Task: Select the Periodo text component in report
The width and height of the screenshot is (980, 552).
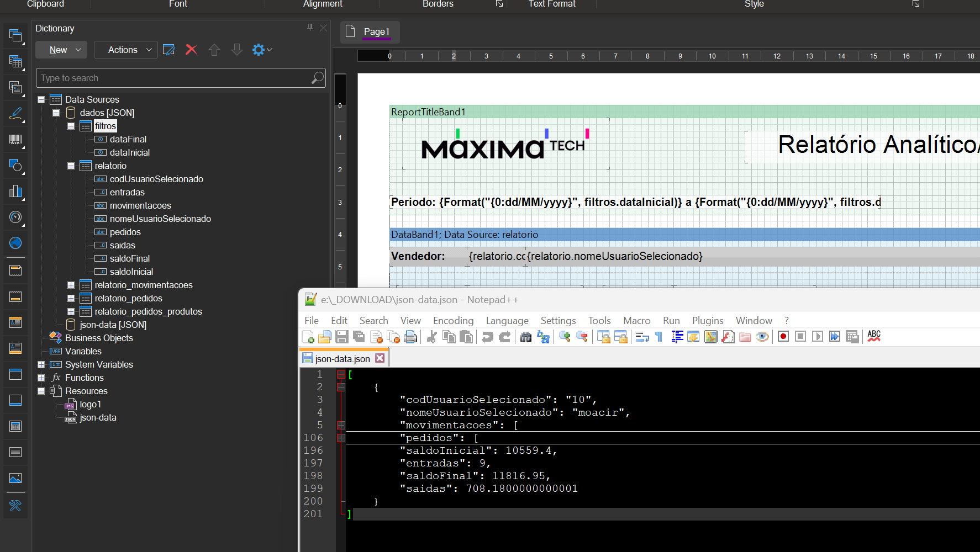Action: point(635,202)
